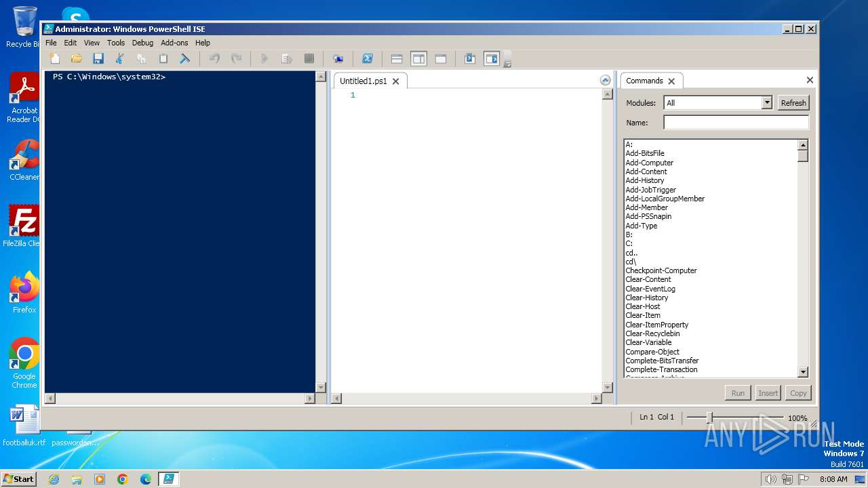
Task: Show script pane on right layout icon
Action: [418, 59]
